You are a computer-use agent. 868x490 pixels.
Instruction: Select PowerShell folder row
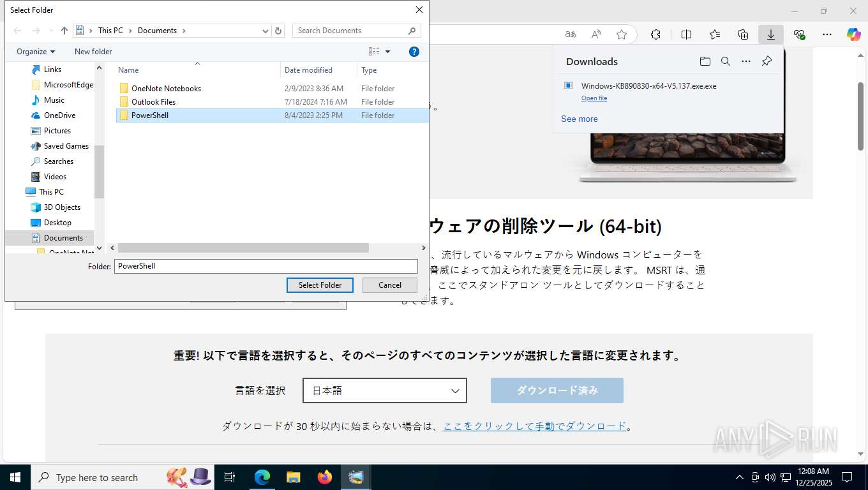(x=272, y=115)
